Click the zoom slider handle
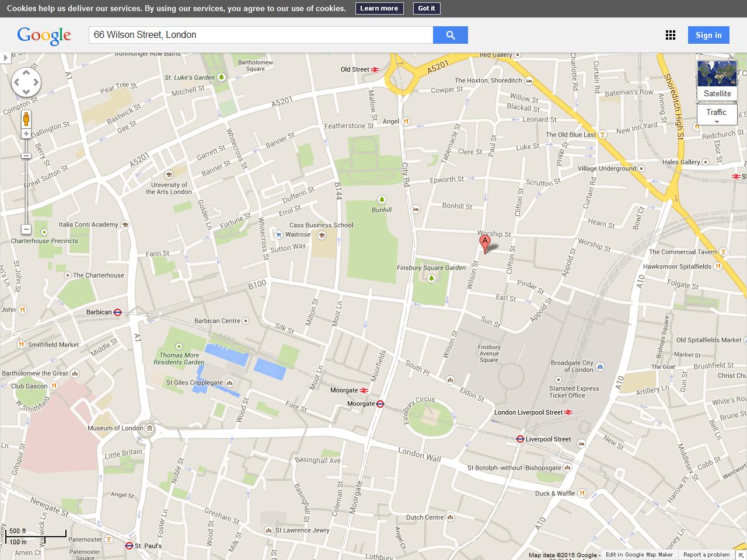This screenshot has width=747, height=560. (x=26, y=156)
